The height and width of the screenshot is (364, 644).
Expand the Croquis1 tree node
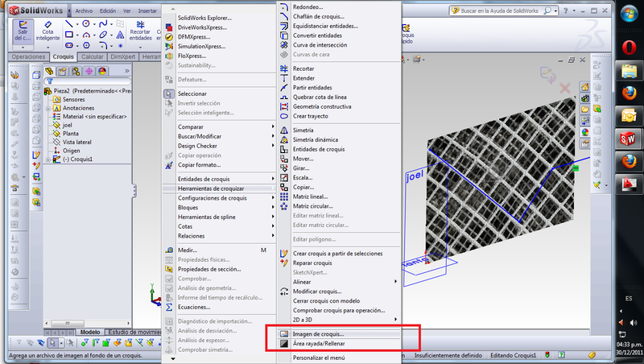pos(48,159)
